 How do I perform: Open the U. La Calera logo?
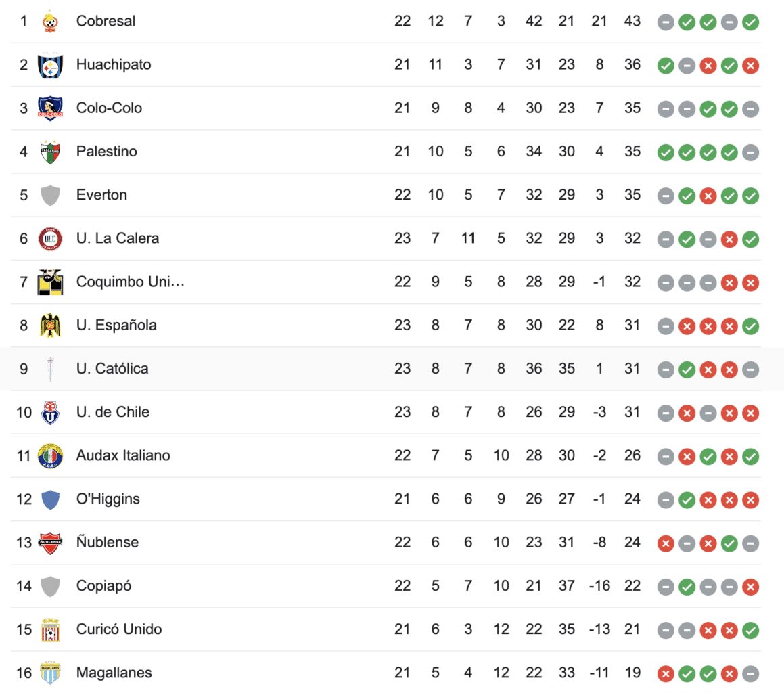click(x=49, y=238)
